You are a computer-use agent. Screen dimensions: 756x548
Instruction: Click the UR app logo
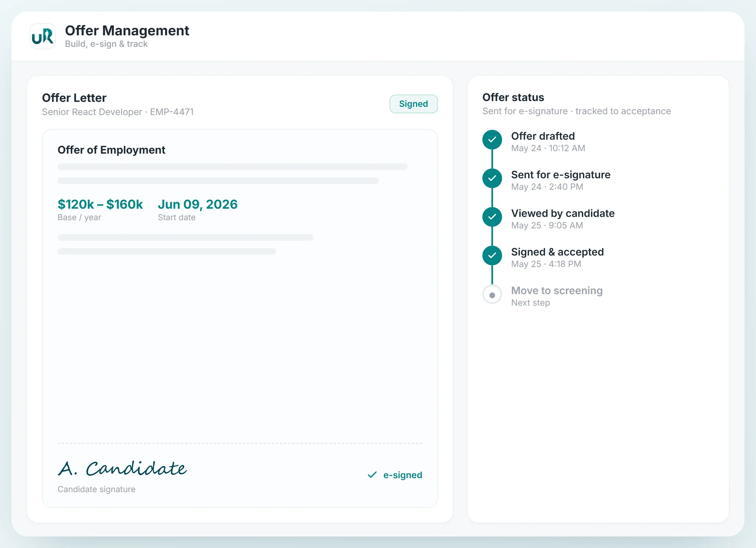43,36
